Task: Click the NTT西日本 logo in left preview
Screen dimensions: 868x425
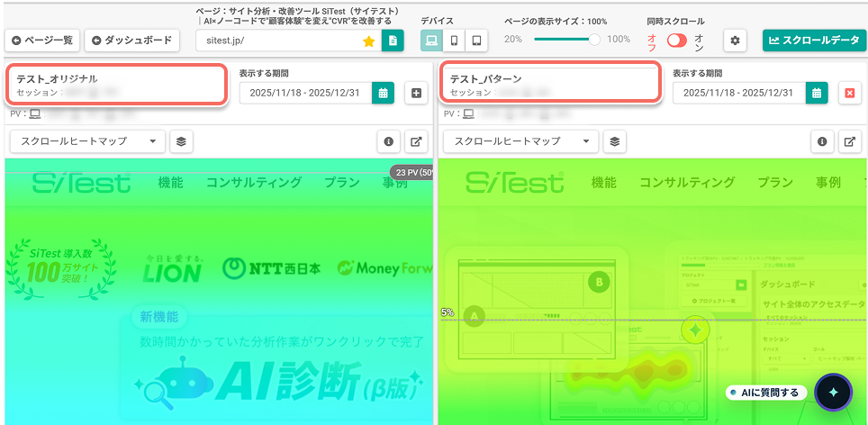Action: (x=271, y=269)
